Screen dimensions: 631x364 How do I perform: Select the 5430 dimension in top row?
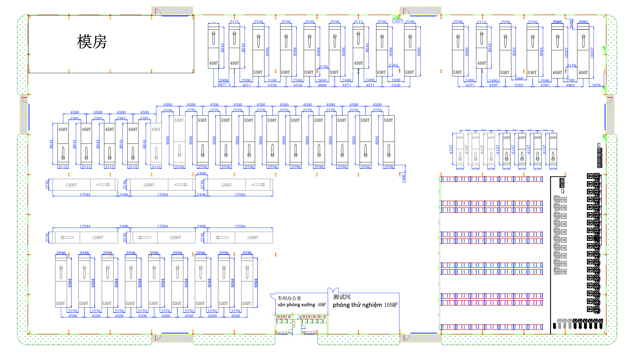click(396, 85)
